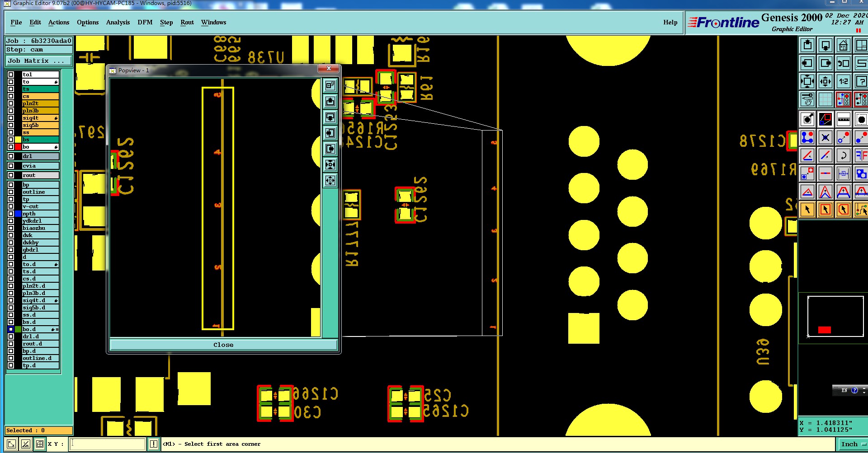Select the basic arrow select tool

pos(807,210)
